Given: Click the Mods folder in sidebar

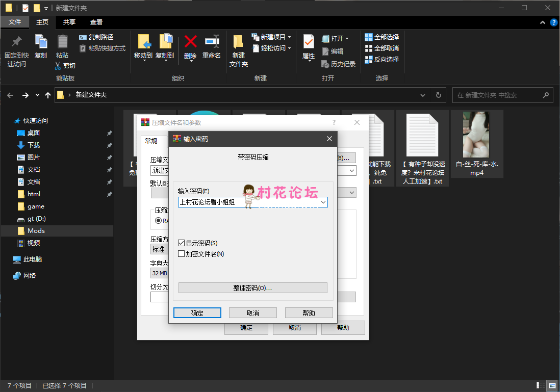Looking at the screenshot, I should [36, 231].
